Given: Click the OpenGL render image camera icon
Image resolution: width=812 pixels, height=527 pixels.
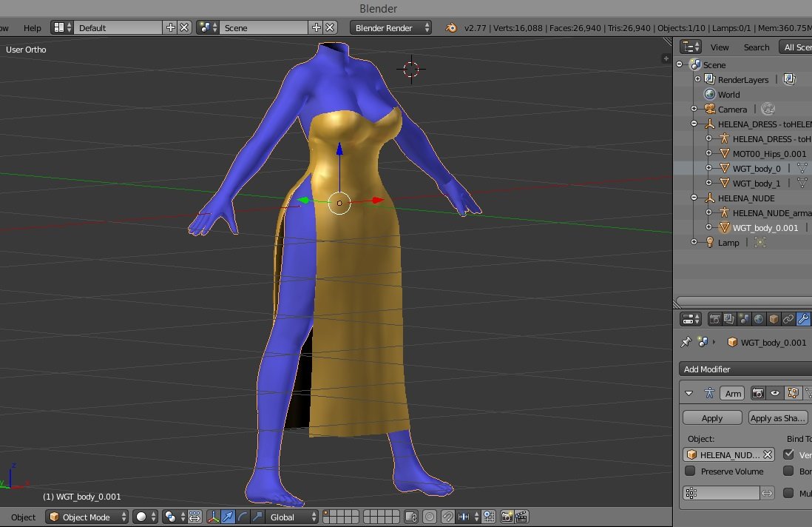Looking at the screenshot, I should 507,517.
